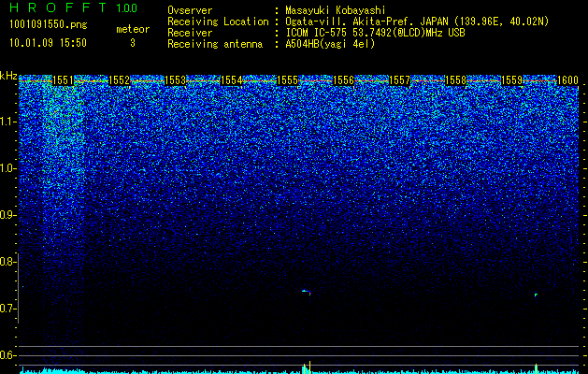Click the 1.0 kHz axis tick label

click(x=7, y=168)
